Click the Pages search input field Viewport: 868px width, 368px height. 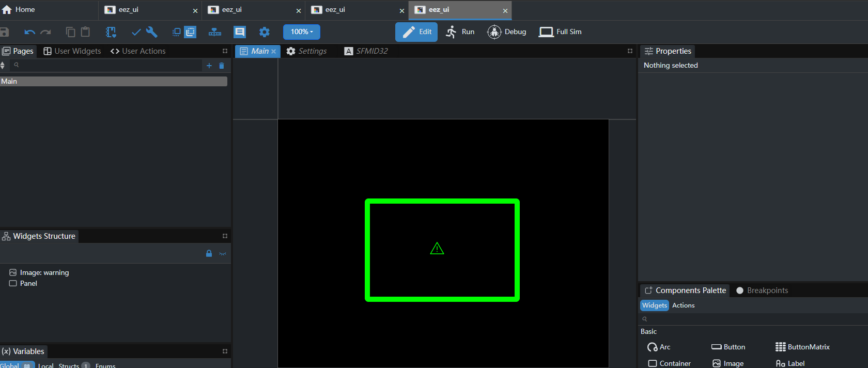(x=109, y=65)
